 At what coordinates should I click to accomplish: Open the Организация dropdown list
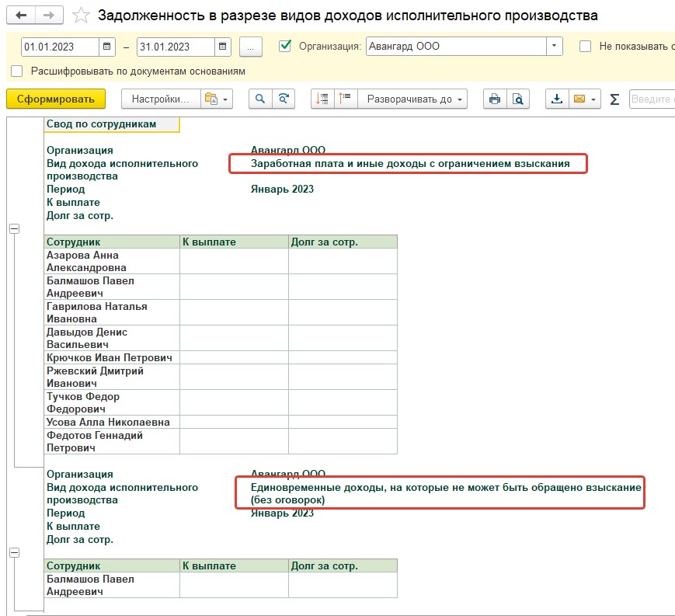point(554,46)
